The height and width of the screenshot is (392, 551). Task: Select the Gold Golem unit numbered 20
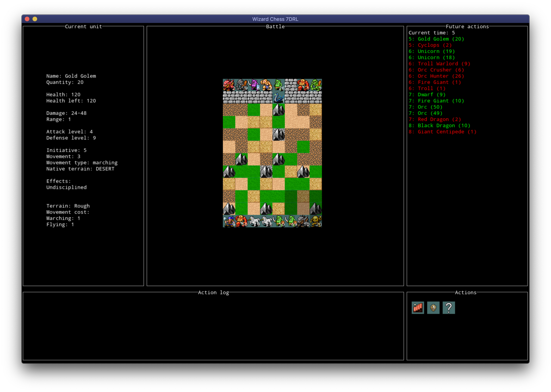316,221
